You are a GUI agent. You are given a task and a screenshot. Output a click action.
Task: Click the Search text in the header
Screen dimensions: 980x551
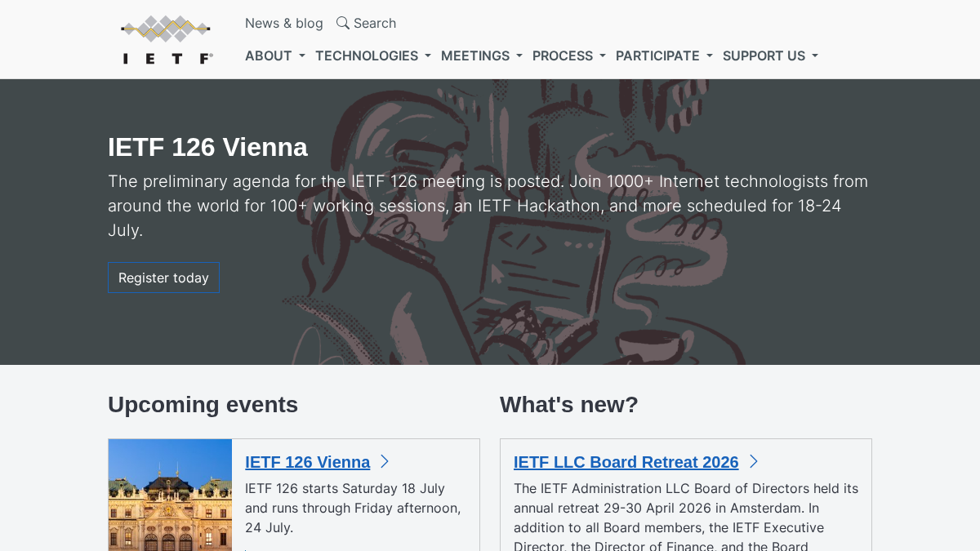click(x=375, y=23)
